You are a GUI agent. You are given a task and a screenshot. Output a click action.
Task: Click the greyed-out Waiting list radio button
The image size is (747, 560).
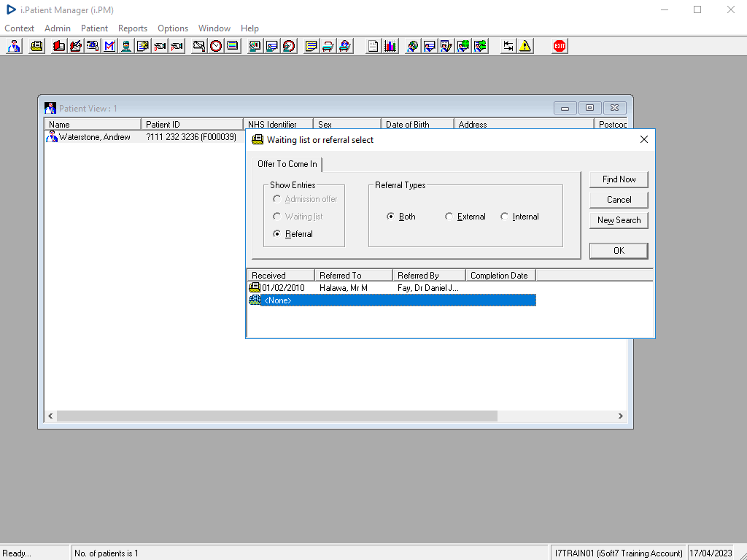click(x=276, y=216)
